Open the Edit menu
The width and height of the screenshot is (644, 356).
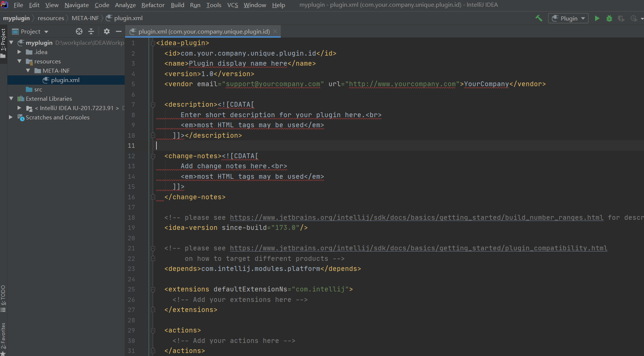tap(34, 5)
